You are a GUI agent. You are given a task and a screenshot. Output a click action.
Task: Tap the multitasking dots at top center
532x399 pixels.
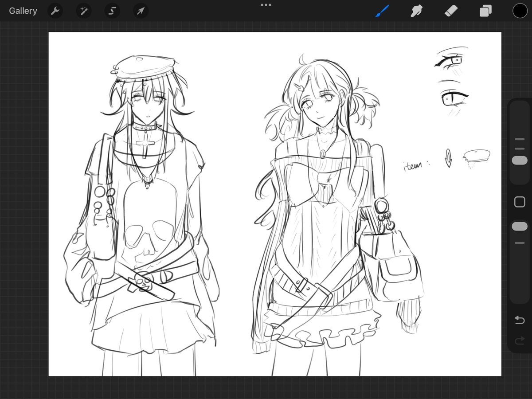pos(266,5)
